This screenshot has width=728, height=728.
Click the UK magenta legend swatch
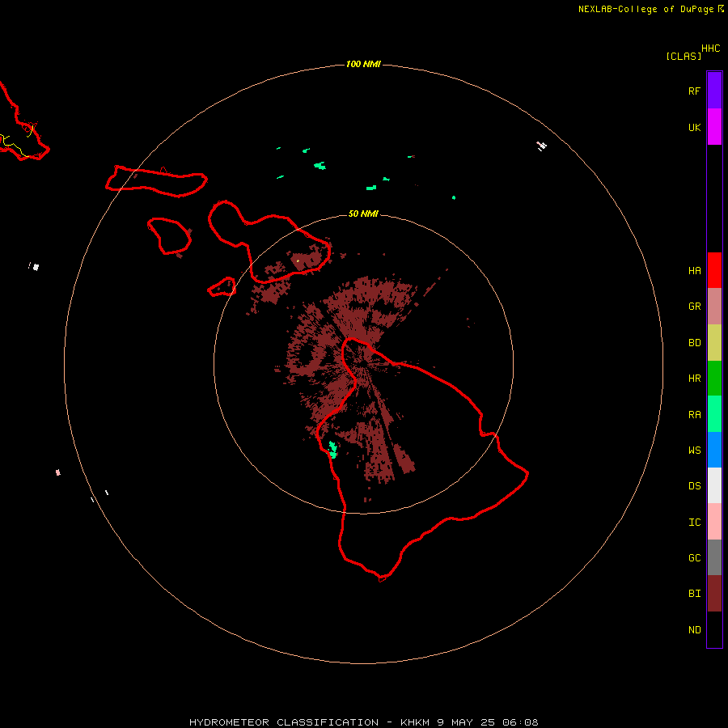[x=714, y=127]
